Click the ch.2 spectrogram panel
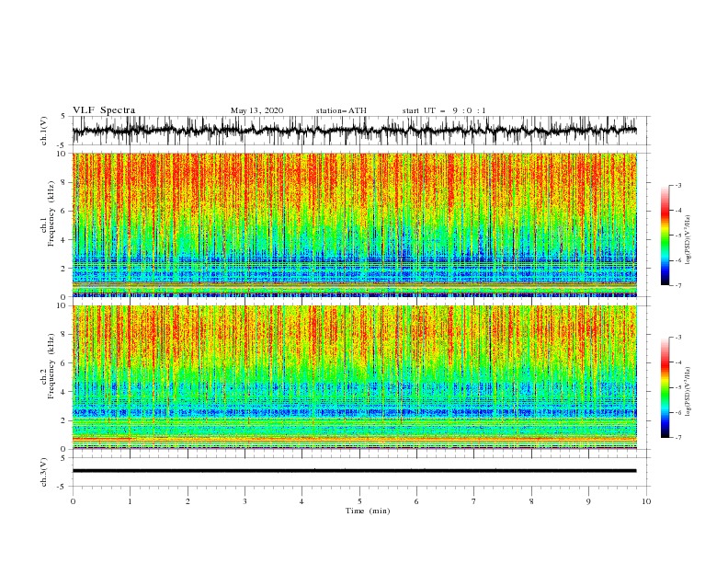The height and width of the screenshot is (563, 728). click(x=354, y=377)
